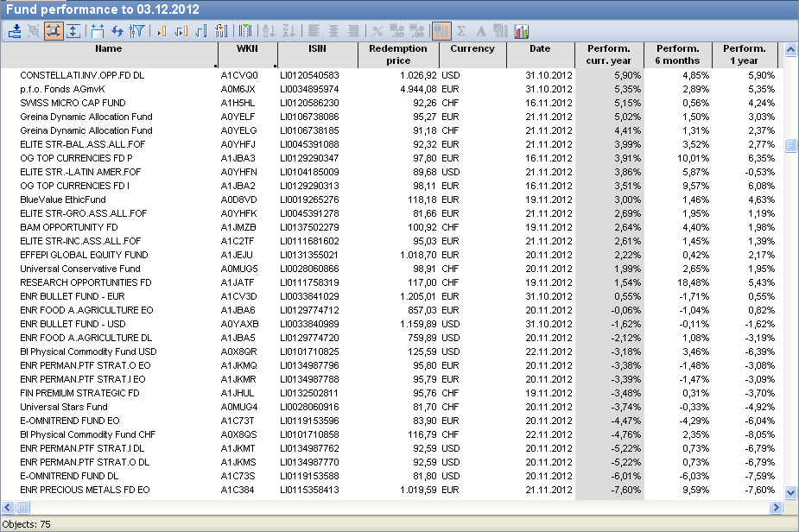Click the font letter A icon
The height and width of the screenshot is (532, 799).
pyautogui.click(x=481, y=31)
